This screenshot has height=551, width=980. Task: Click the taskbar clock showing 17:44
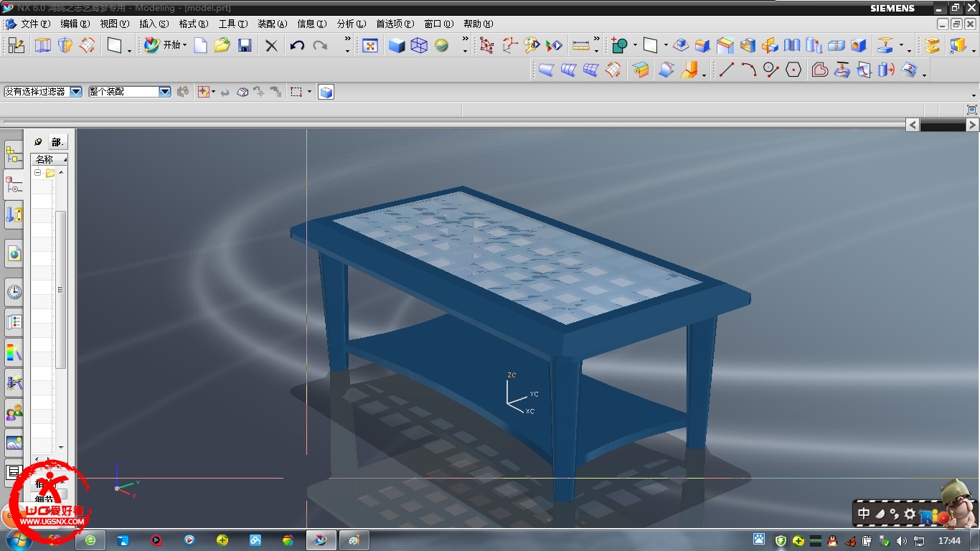pyautogui.click(x=949, y=540)
